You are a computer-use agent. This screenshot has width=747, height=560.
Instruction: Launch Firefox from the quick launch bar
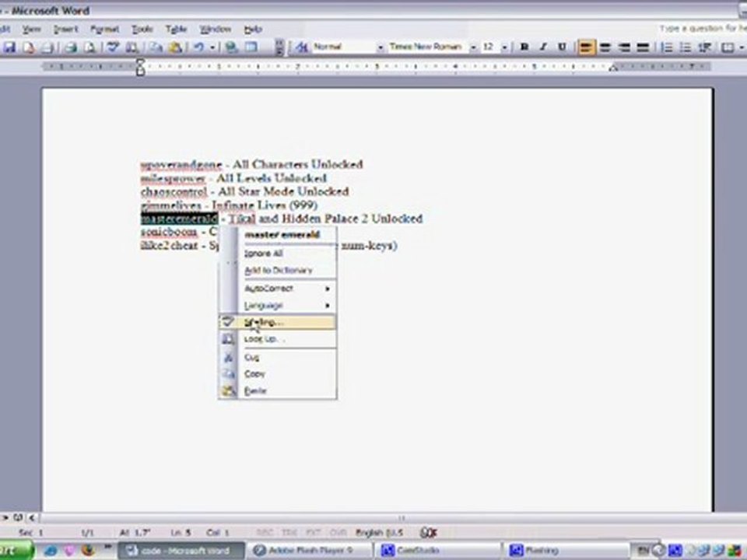(x=88, y=551)
